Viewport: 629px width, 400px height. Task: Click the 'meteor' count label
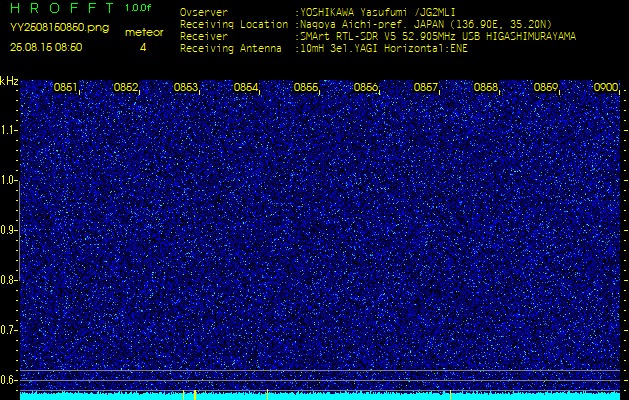click(144, 32)
